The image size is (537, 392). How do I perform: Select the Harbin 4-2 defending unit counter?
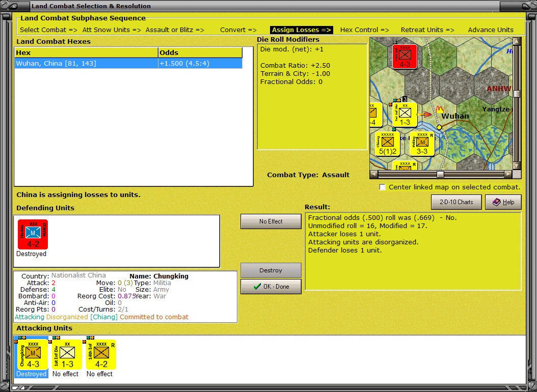click(33, 234)
